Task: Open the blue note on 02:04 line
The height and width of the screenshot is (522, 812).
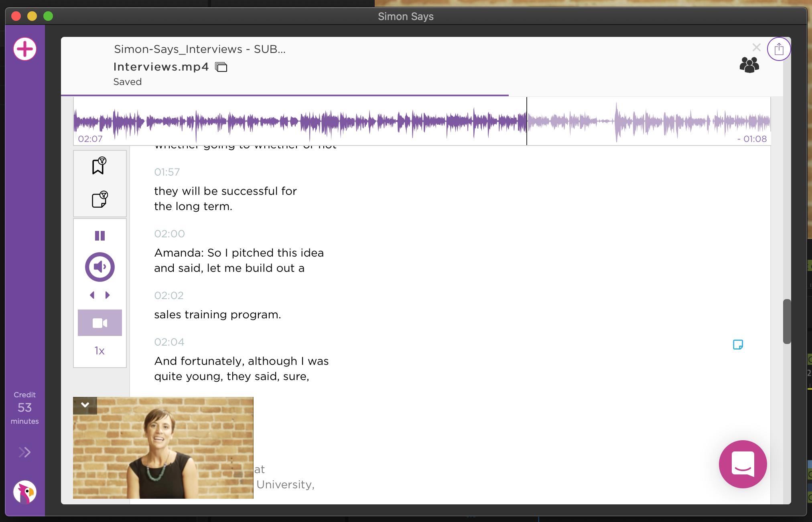Action: coord(738,344)
